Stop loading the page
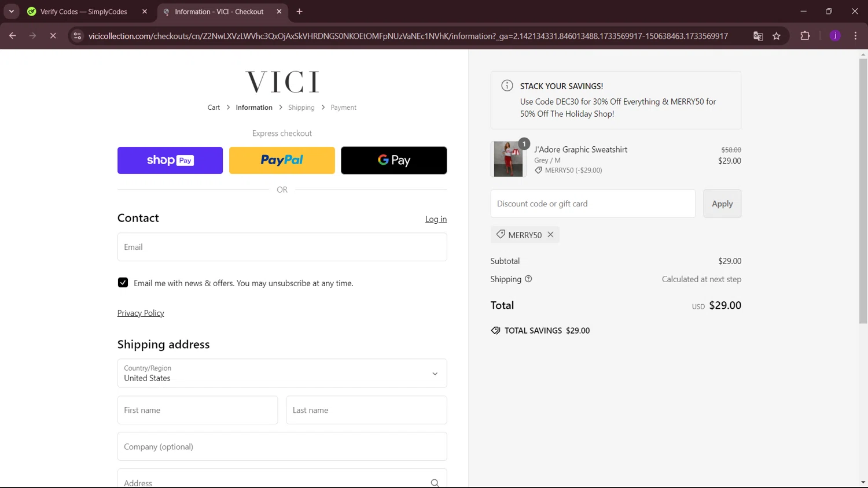 [x=53, y=36]
